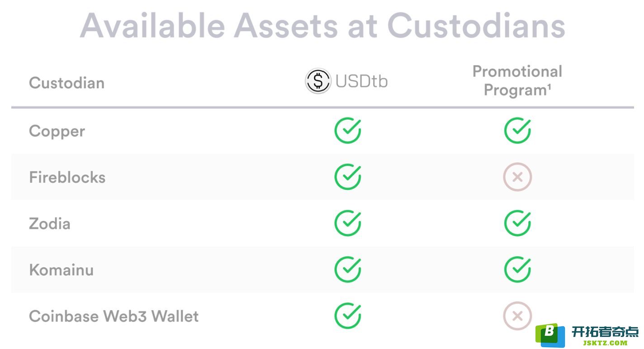Click Komainu's green USDtb checkmark
The image size is (644, 349).
(348, 269)
